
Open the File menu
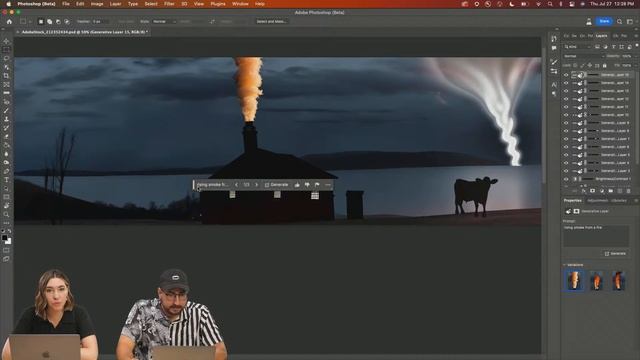click(66, 4)
